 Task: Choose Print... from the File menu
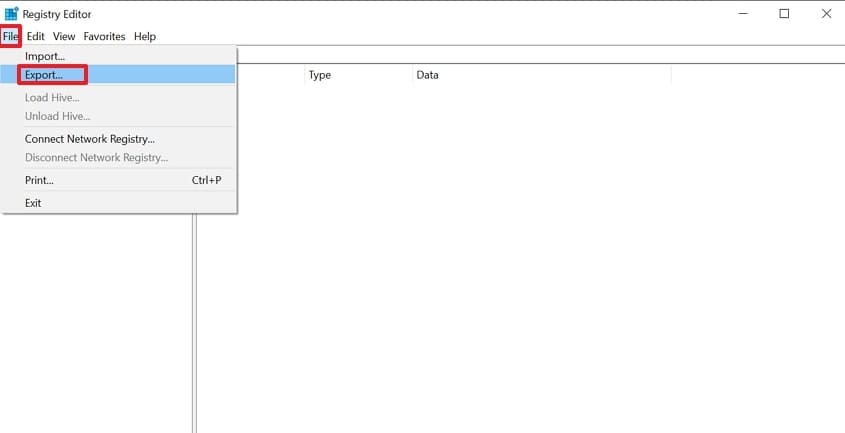(x=118, y=180)
